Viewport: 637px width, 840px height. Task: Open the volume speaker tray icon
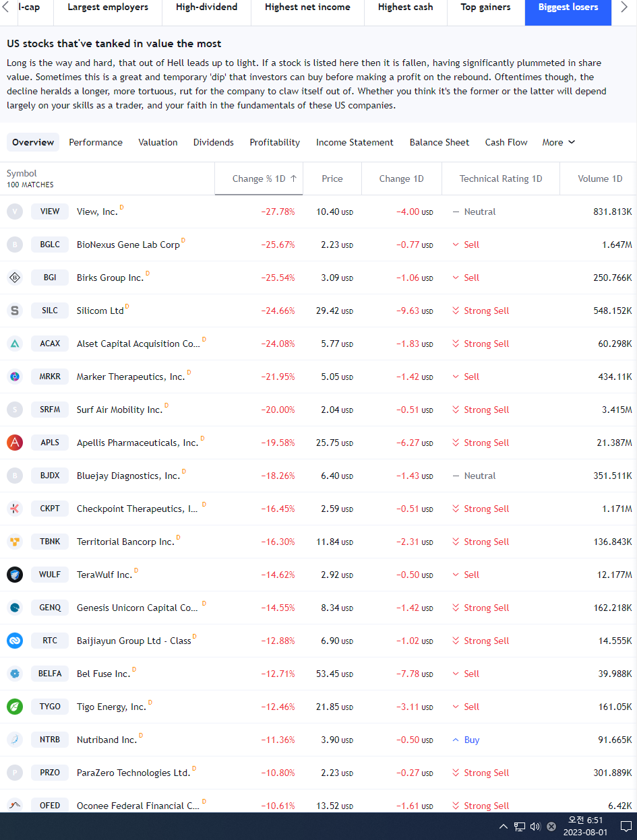click(535, 827)
